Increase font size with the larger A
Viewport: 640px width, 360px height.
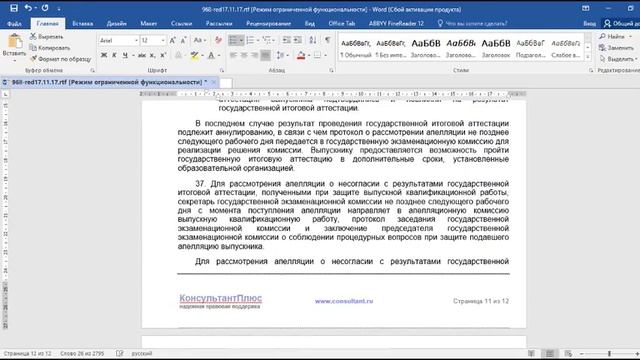point(173,40)
